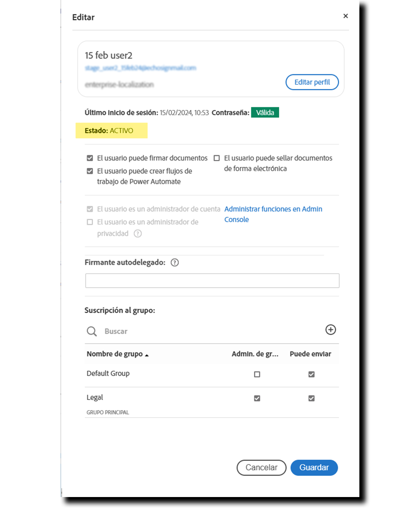Click the 'Estado: ACTIVO' status text
The image size is (420, 509).
[109, 130]
